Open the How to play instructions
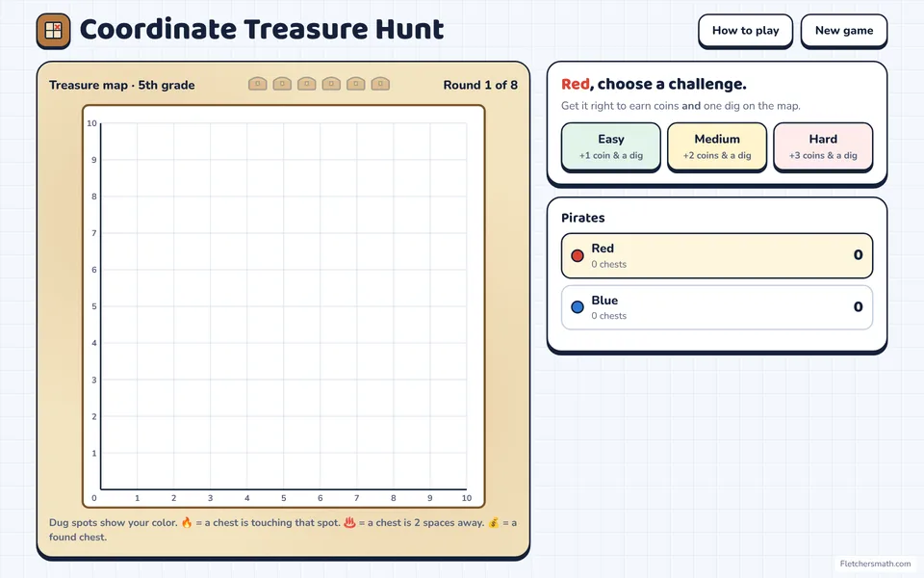924x578 pixels. [x=745, y=31]
